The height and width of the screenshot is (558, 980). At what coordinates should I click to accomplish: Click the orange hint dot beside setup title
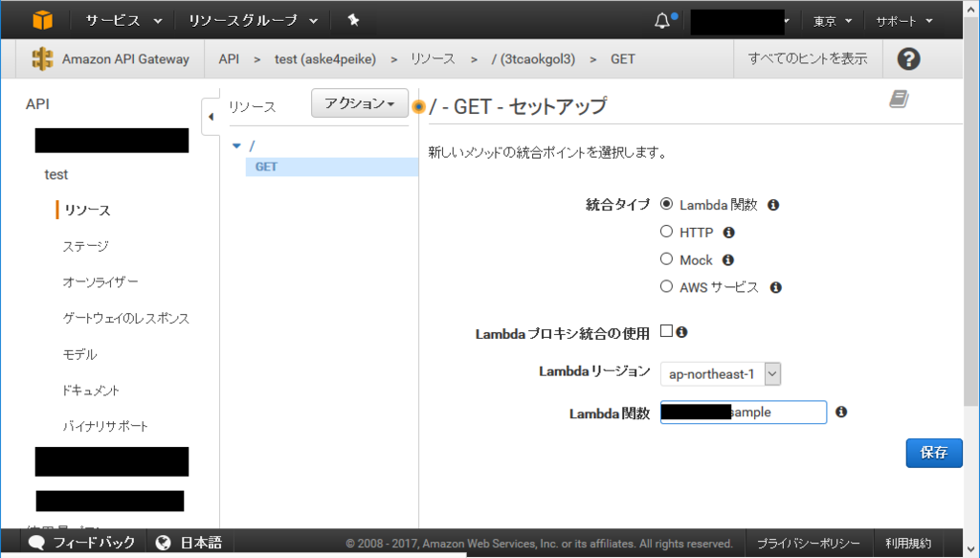[x=418, y=107]
